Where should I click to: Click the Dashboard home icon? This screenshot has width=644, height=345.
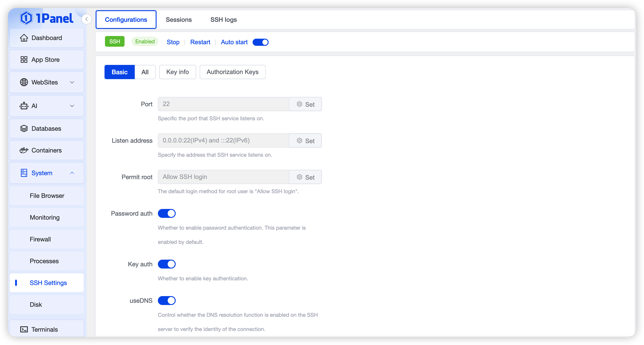click(x=24, y=38)
